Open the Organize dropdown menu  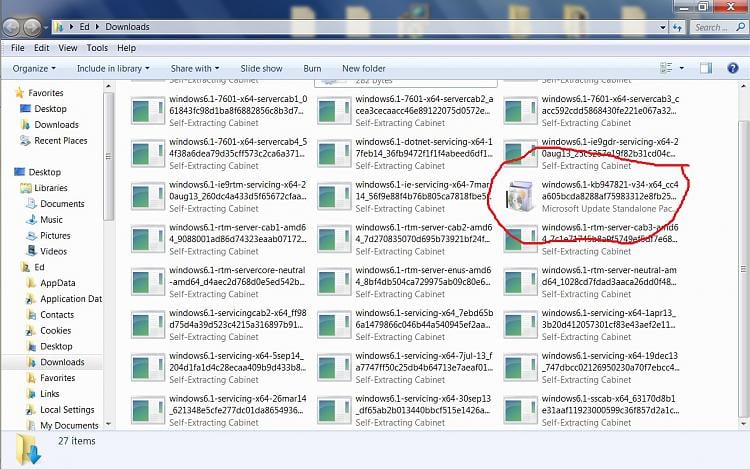tap(34, 68)
